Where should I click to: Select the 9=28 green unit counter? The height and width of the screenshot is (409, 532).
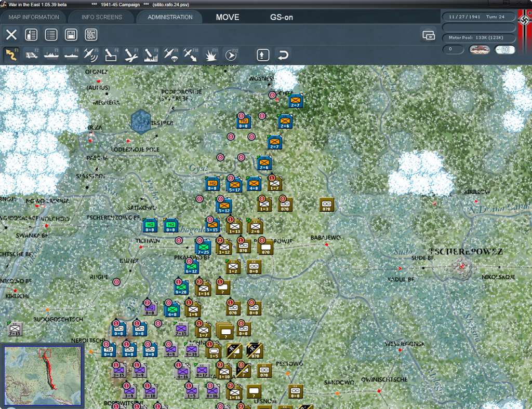(181, 288)
